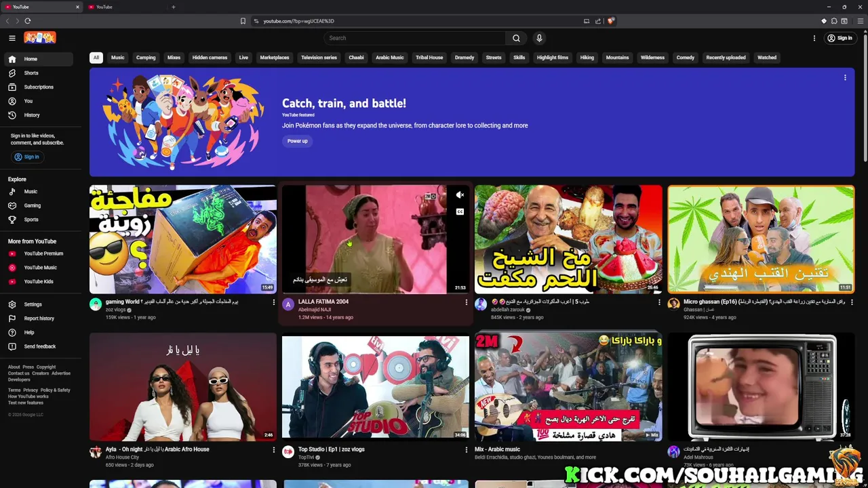This screenshot has width=868, height=488.
Task: Open the hamburger guide menu
Action: 12,38
